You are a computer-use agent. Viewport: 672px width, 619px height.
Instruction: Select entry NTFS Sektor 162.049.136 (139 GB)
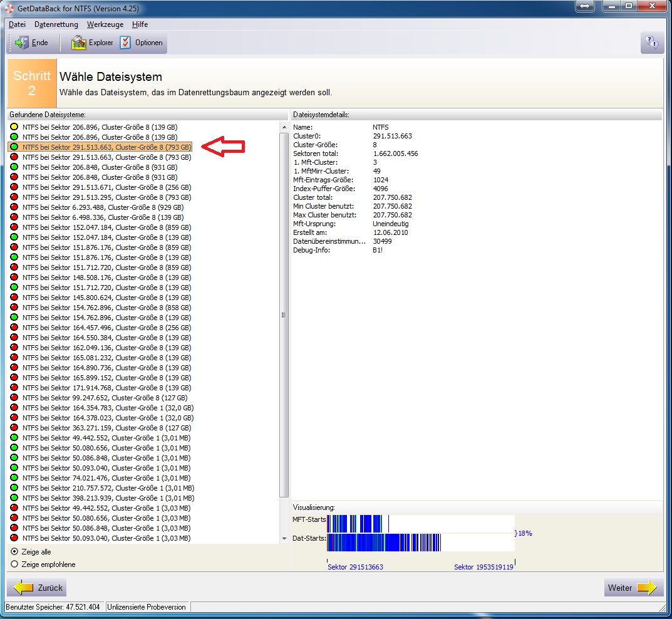tap(100, 348)
